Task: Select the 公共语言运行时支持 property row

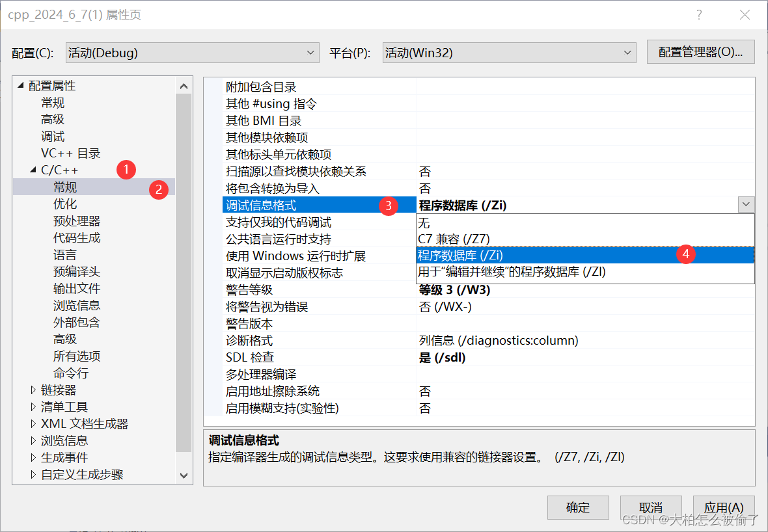Action: [320, 239]
